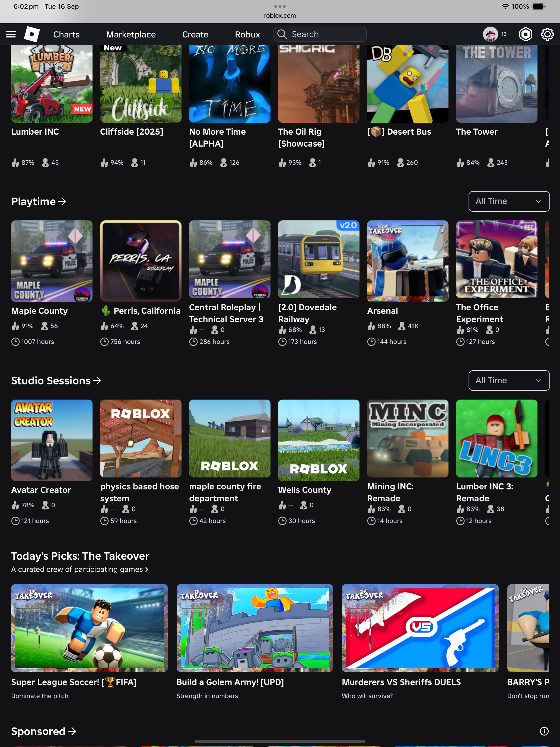Open The Office Experiment game icon

[x=497, y=259]
